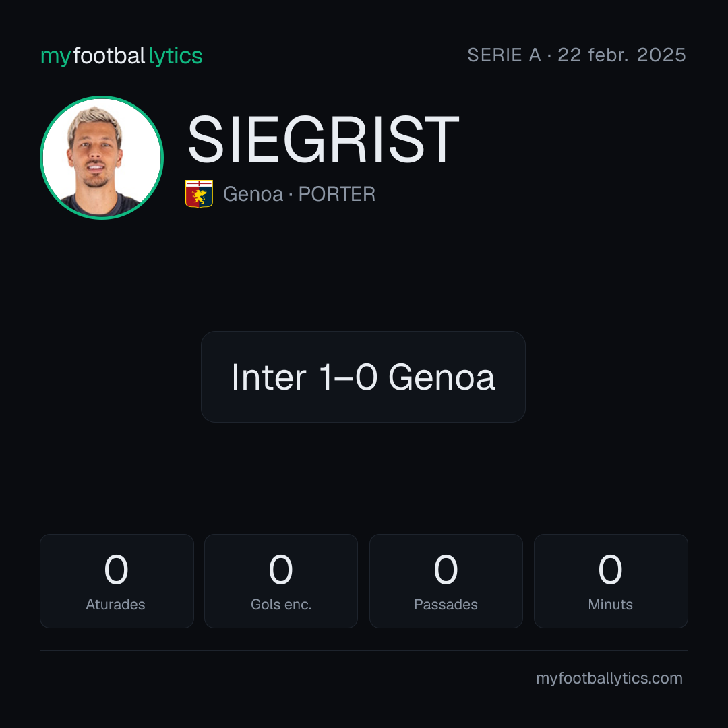Click the Genoa club crest icon

199,193
